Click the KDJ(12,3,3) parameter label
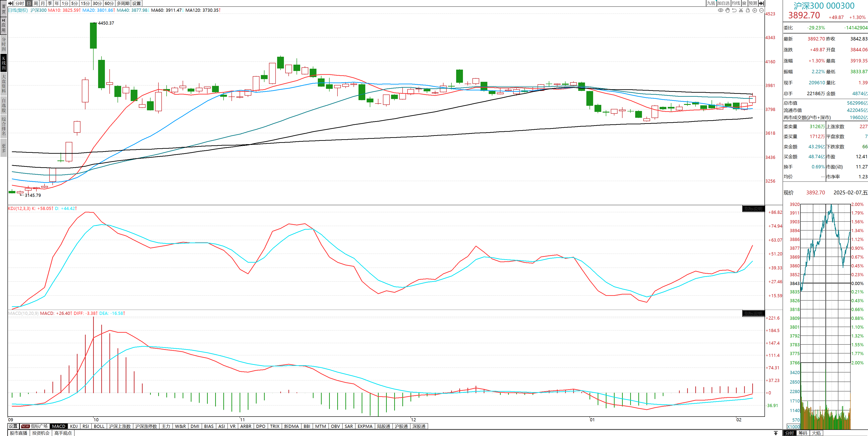Screen dimensions: 868x436 pyautogui.click(x=19, y=209)
